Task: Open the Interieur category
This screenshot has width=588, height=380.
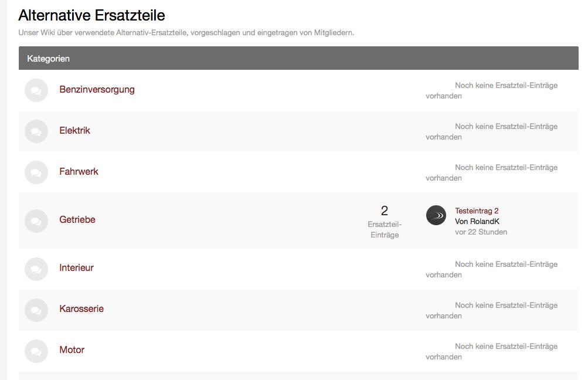Action: click(x=76, y=267)
